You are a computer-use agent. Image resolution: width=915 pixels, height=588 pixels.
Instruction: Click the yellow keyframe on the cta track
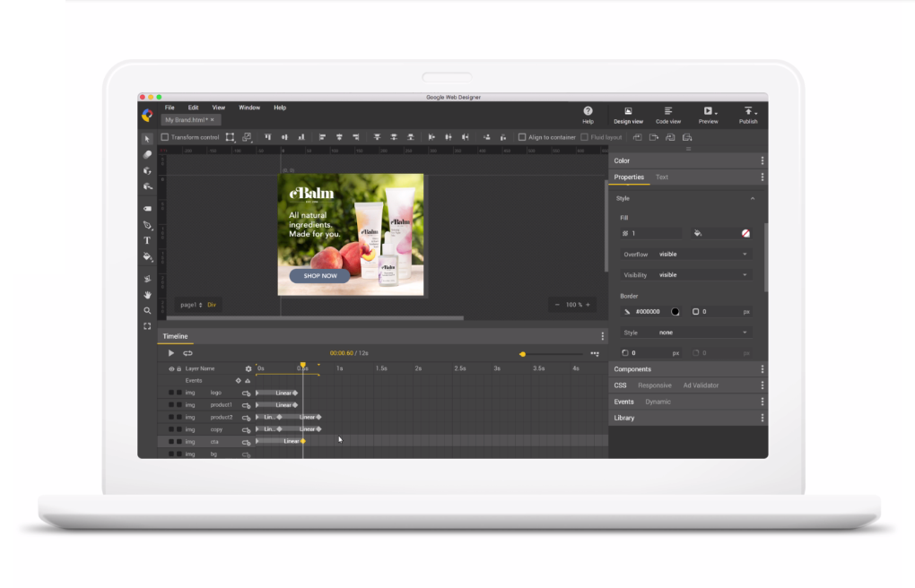click(303, 442)
